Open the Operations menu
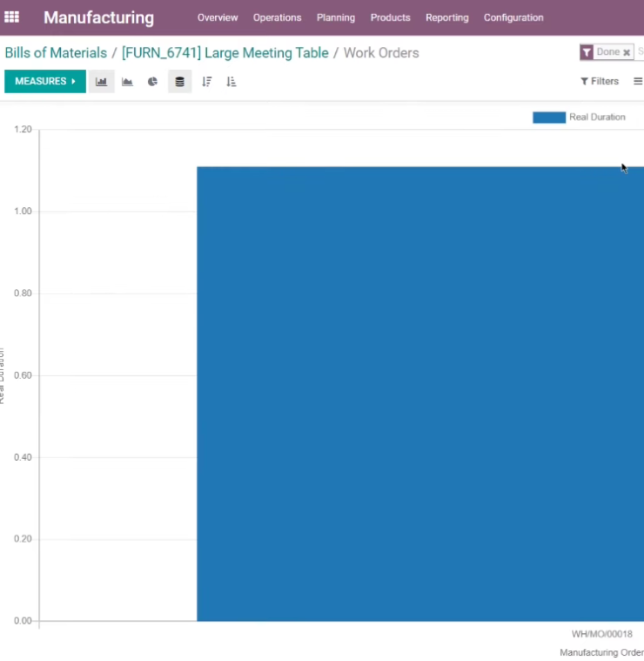The width and height of the screenshot is (644, 661). pyautogui.click(x=277, y=17)
